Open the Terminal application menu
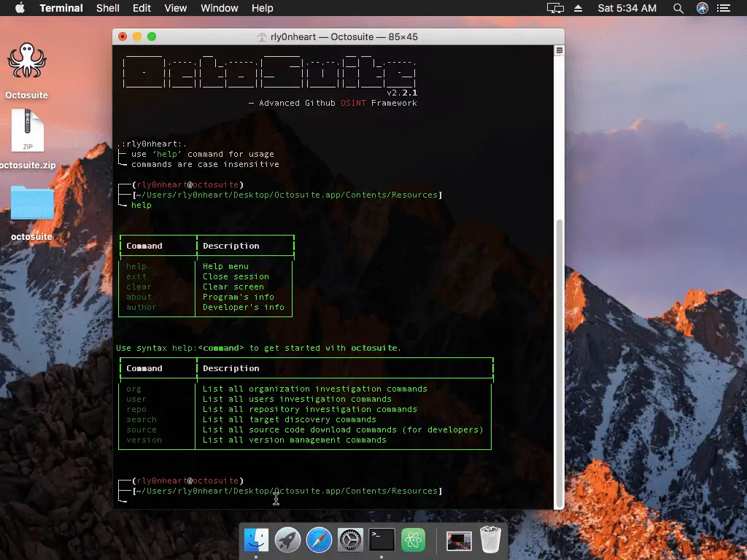Viewport: 747px width, 560px height. point(61,8)
